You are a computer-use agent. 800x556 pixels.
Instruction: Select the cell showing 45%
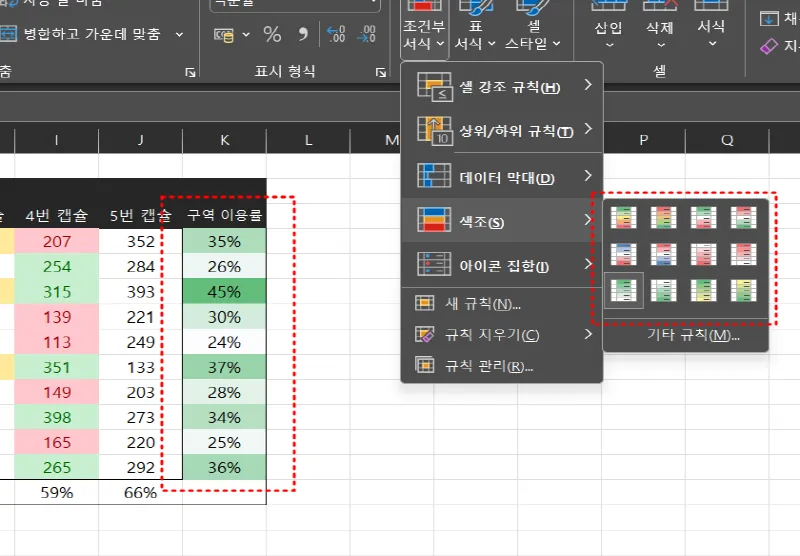point(224,292)
